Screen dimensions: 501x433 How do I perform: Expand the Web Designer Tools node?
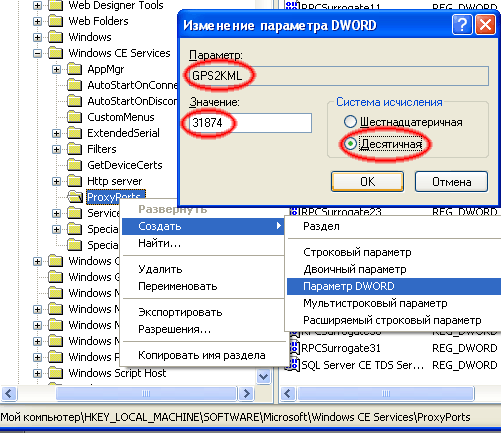click(x=37, y=5)
